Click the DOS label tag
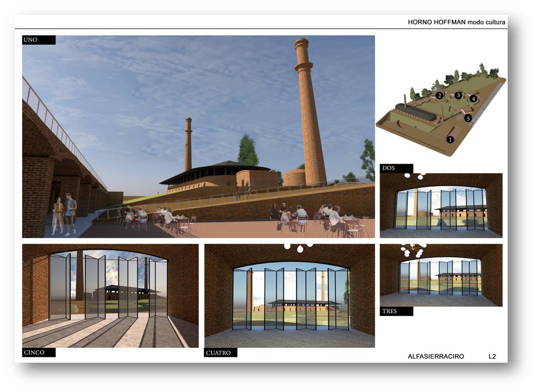 (396, 168)
